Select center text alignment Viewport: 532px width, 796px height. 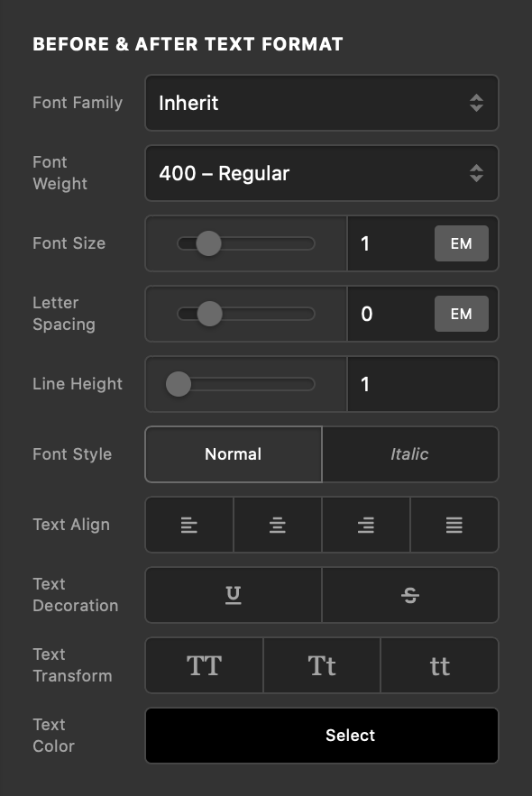point(277,525)
